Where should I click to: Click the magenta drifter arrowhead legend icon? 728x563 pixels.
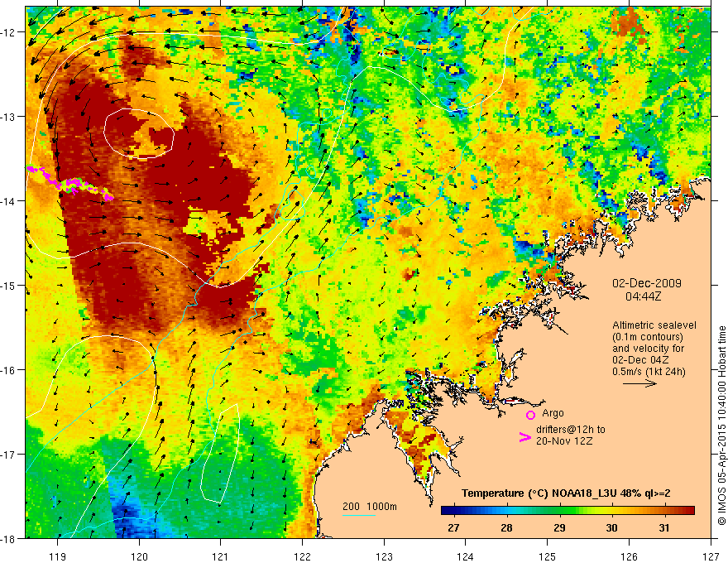[524, 437]
